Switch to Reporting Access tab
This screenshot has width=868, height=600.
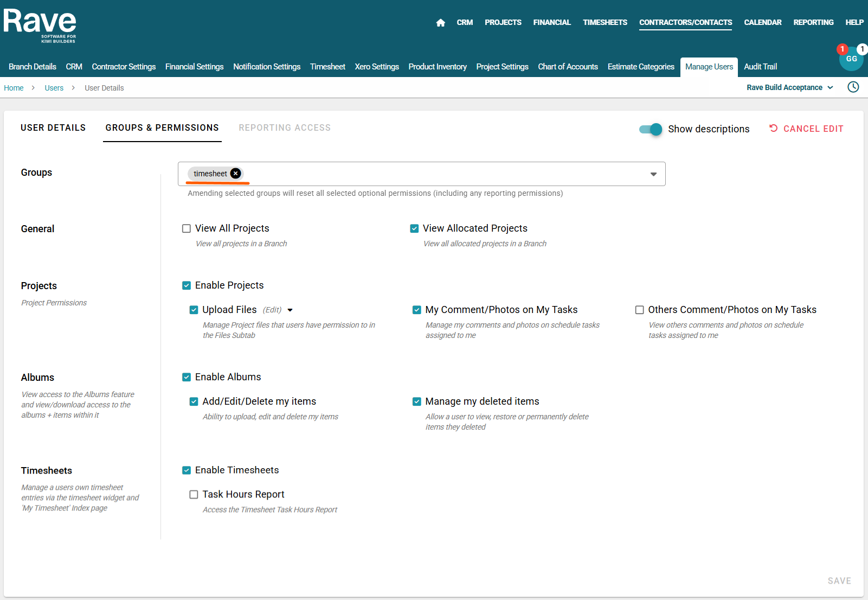(x=285, y=127)
